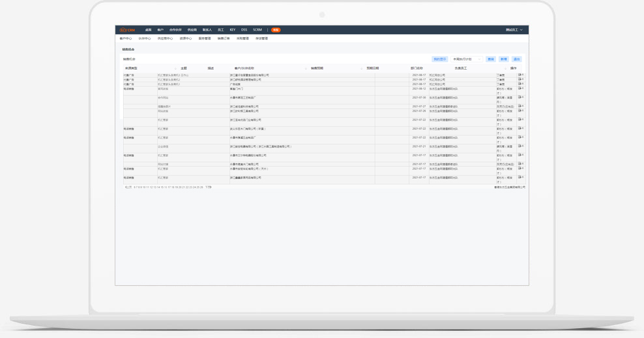Viewport: 644px width, 338px height.
Task: Click the orange badge button in the navbar
Action: [x=276, y=30]
